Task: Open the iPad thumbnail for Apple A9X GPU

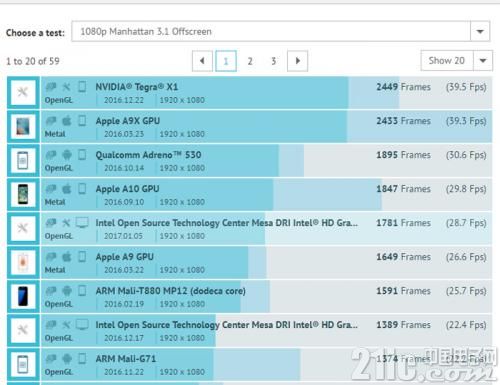Action: point(23,126)
